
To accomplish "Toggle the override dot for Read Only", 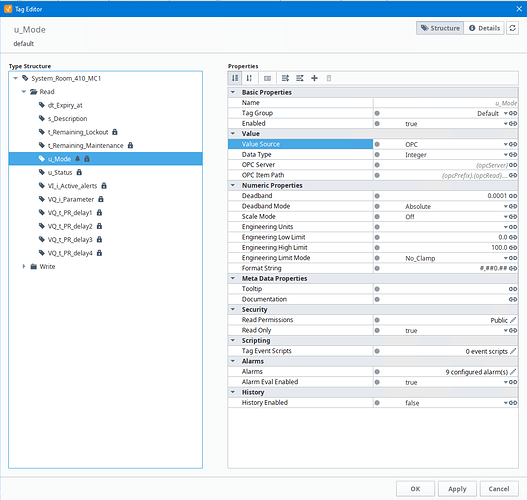I will (x=377, y=331).
